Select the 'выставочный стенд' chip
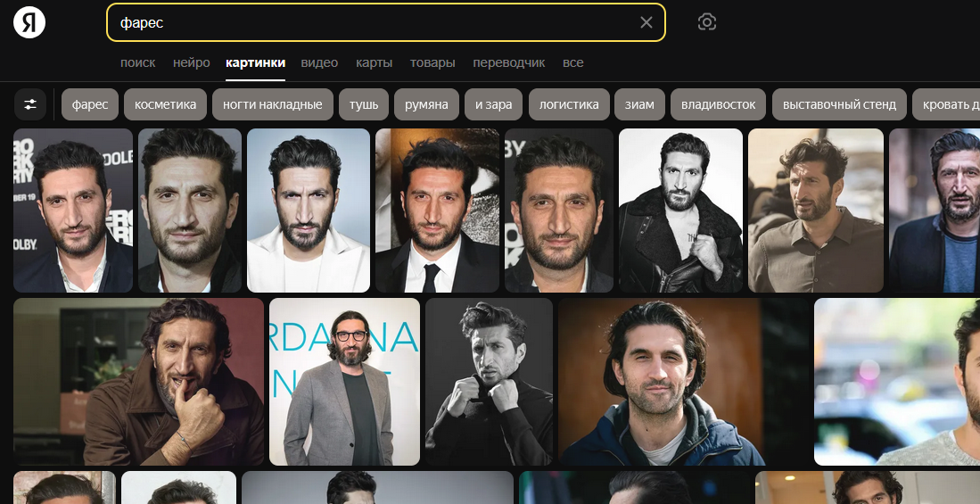 [x=839, y=104]
